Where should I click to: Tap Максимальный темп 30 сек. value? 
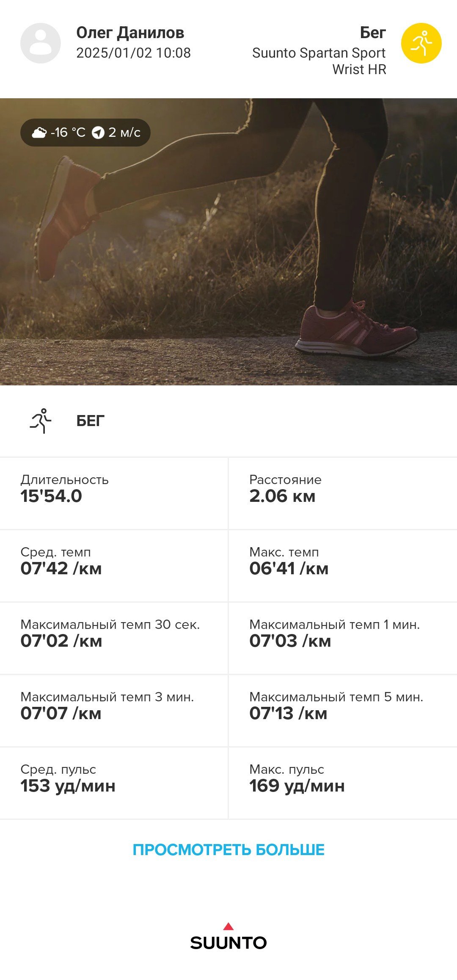click(61, 641)
